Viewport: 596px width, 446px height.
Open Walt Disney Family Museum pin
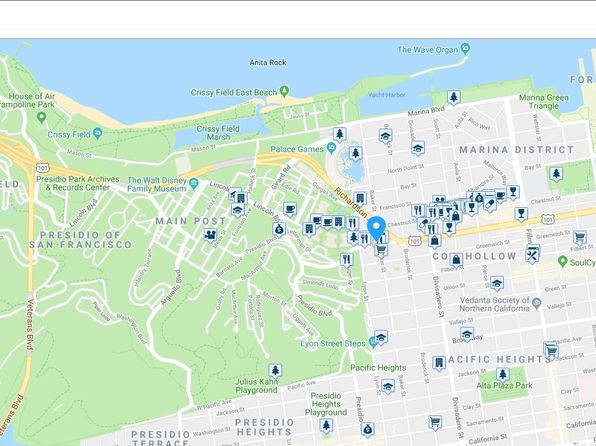194,184
